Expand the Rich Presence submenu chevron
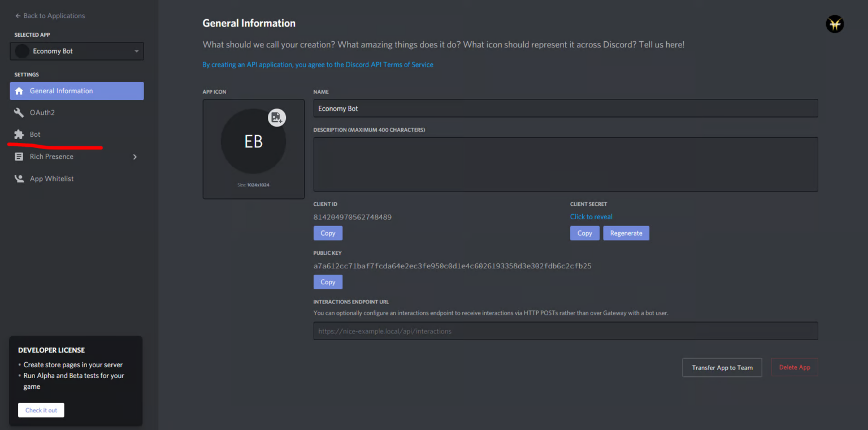The image size is (868, 430). click(x=134, y=157)
